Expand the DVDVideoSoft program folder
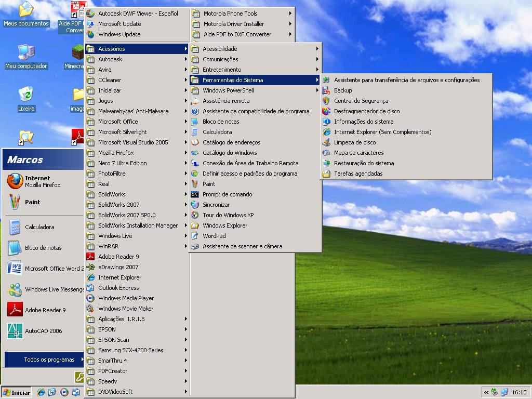The height and width of the screenshot is (399, 532). tap(137, 392)
